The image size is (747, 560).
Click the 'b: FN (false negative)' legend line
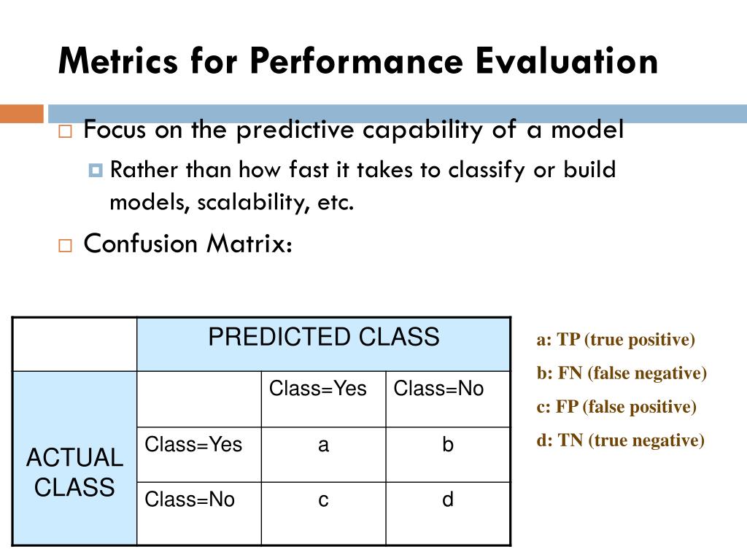tap(622, 373)
